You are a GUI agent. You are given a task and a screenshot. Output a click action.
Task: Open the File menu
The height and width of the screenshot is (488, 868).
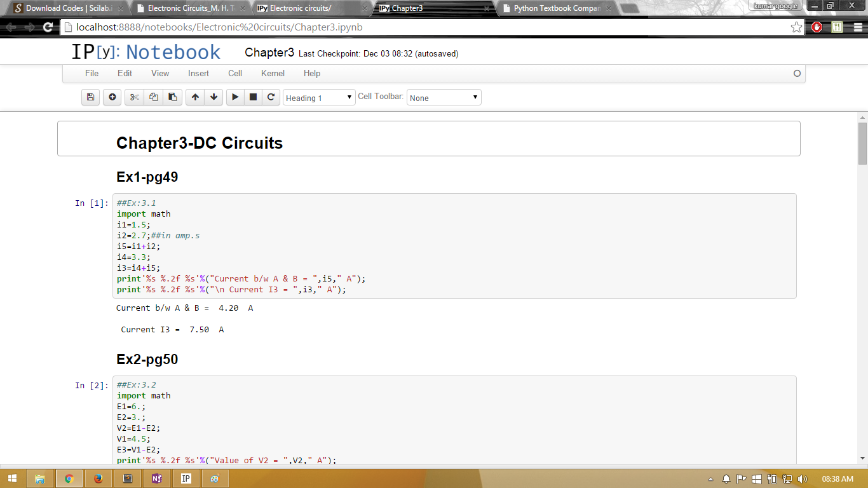tap(92, 73)
